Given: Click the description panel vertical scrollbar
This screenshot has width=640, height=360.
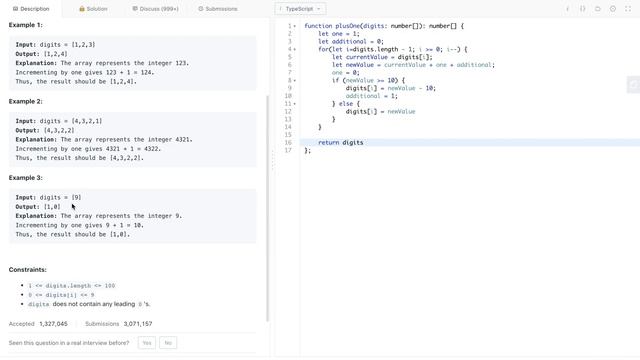Looking at the screenshot, I should [x=268, y=208].
